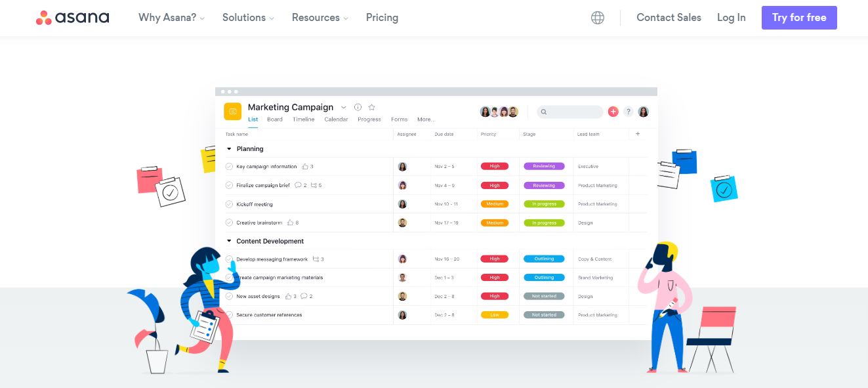Star the Marketing Campaign project
The width and height of the screenshot is (868, 388).
(x=371, y=107)
